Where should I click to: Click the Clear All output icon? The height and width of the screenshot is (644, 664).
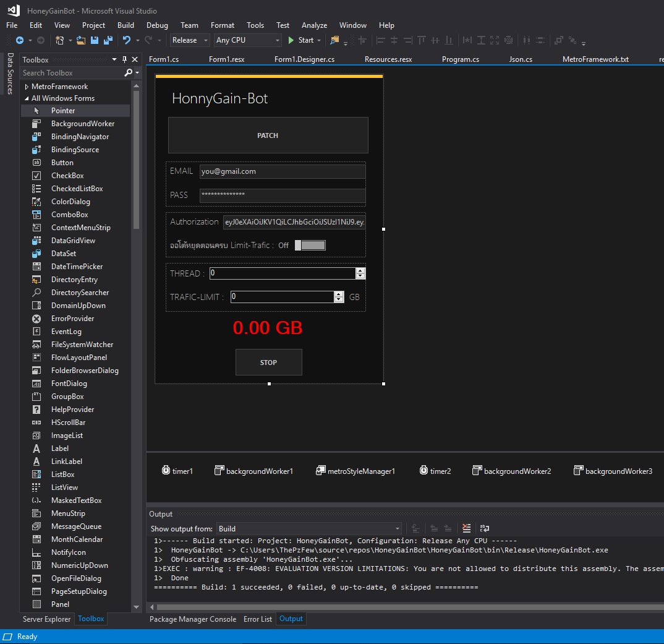tap(466, 528)
